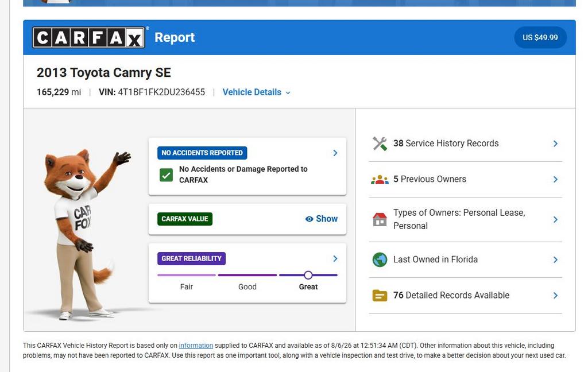Screen dimensions: 588x372
Task: Open Last Owned in Florida chevron
Action: click(x=555, y=260)
